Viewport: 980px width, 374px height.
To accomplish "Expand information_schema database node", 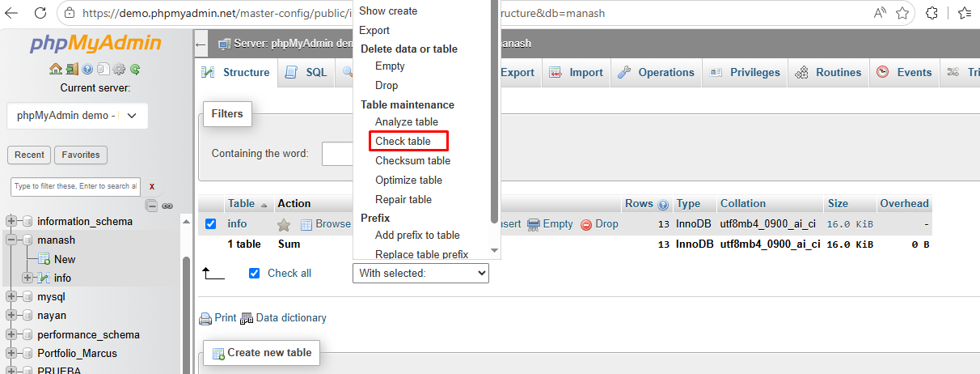I will 12,221.
